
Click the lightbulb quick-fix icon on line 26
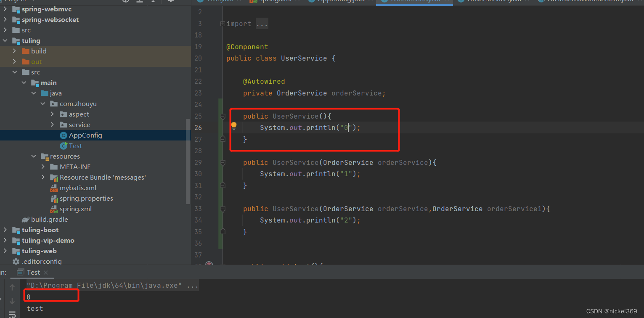point(234,126)
